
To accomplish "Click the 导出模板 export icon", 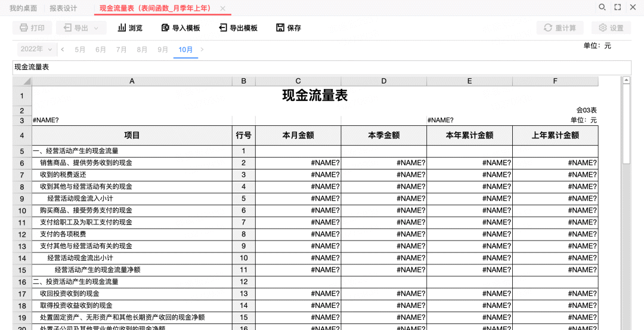I will 222,27.
